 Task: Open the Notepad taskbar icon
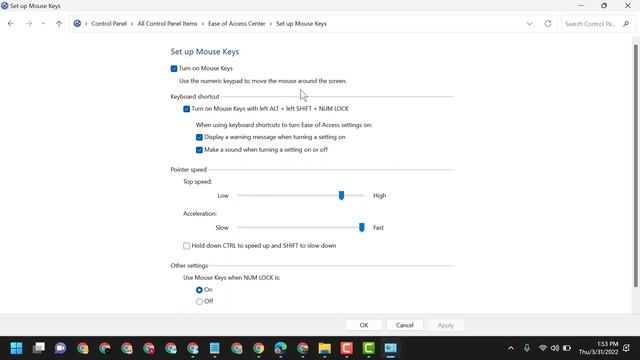point(215,348)
